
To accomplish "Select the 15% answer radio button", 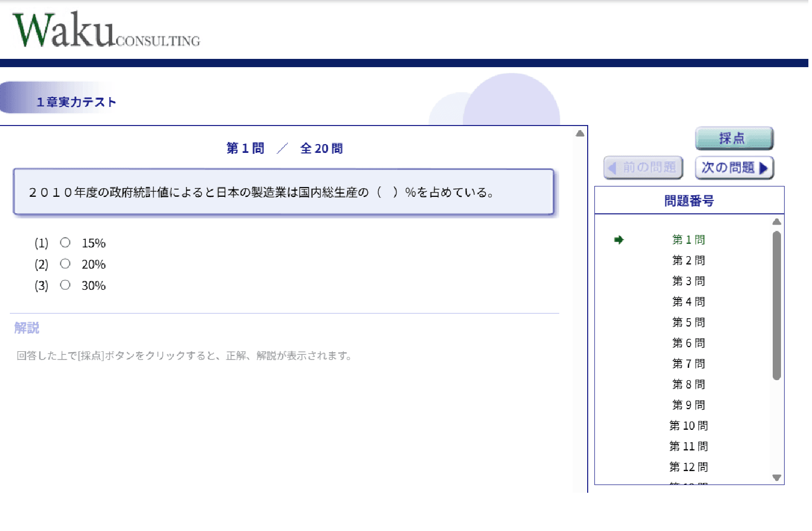I will 65,242.
